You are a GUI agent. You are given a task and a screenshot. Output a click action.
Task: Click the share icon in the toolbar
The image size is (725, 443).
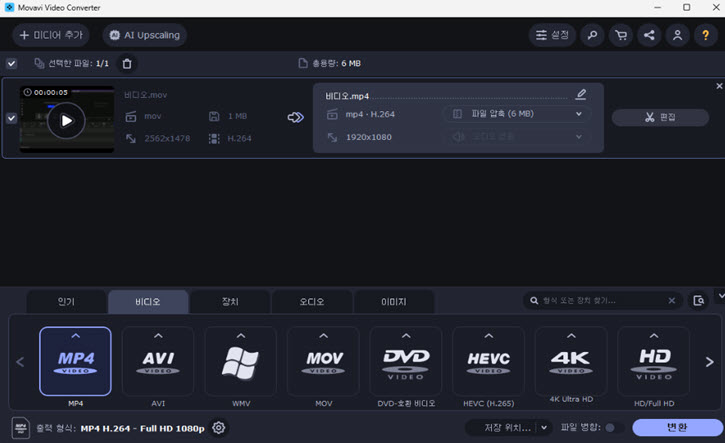coord(649,35)
